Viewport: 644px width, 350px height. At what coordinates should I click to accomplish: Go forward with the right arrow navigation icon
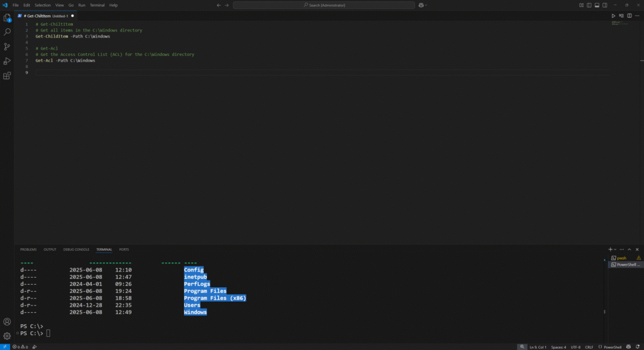[226, 5]
